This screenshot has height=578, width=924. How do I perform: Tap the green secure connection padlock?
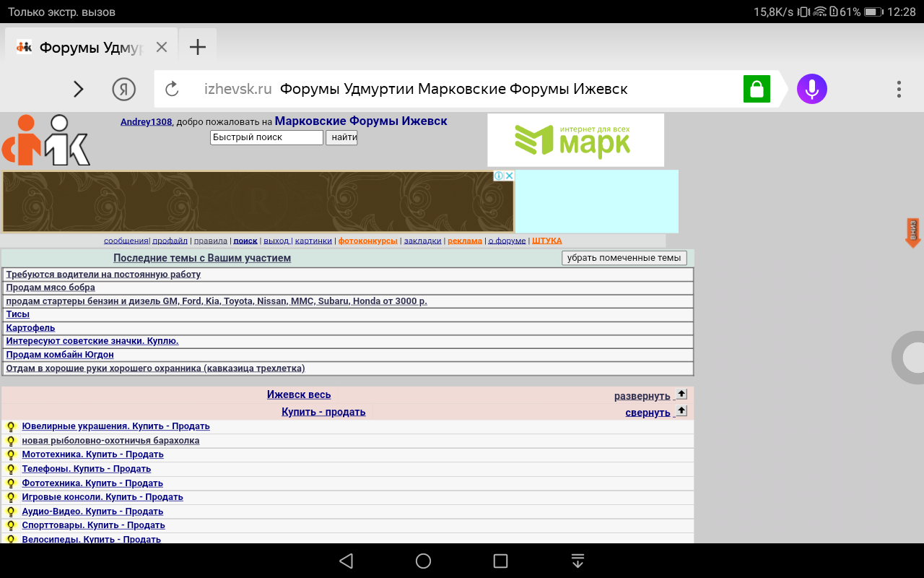[x=756, y=89]
